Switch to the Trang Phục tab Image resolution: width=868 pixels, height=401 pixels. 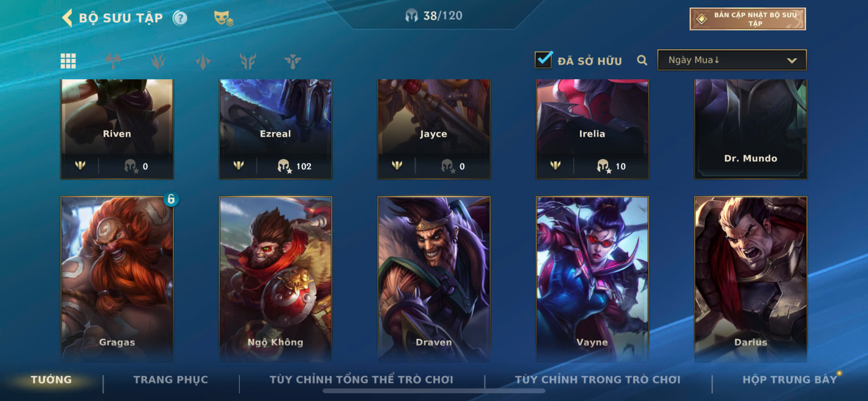171,379
